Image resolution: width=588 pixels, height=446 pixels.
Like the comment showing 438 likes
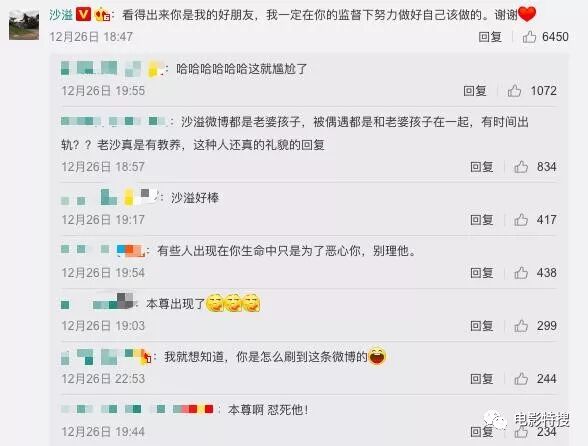click(521, 273)
